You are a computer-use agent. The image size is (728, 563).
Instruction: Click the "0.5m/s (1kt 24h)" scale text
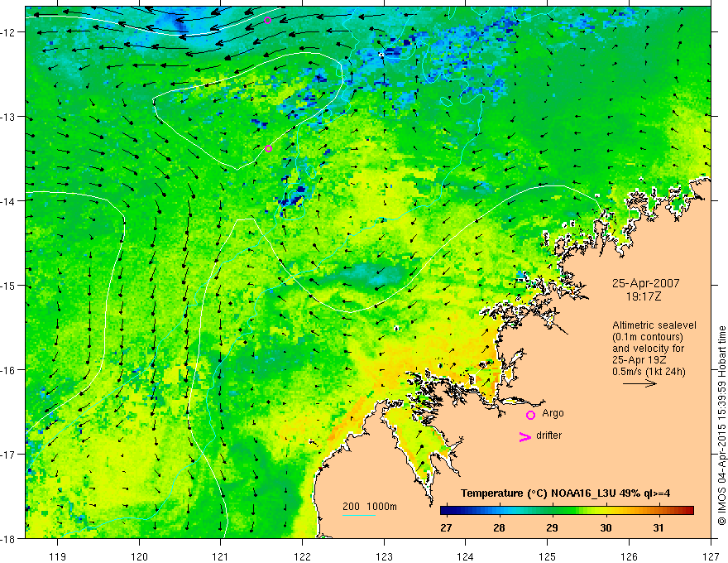(x=649, y=372)
